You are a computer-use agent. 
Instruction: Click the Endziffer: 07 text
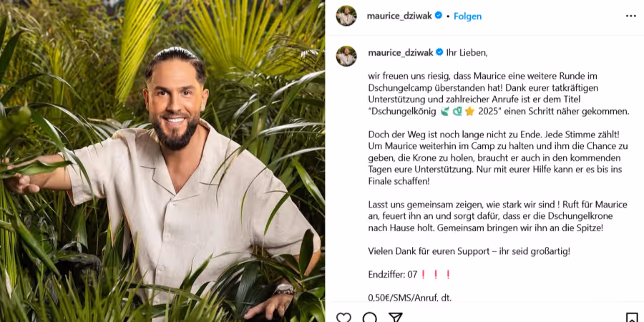pyautogui.click(x=393, y=275)
